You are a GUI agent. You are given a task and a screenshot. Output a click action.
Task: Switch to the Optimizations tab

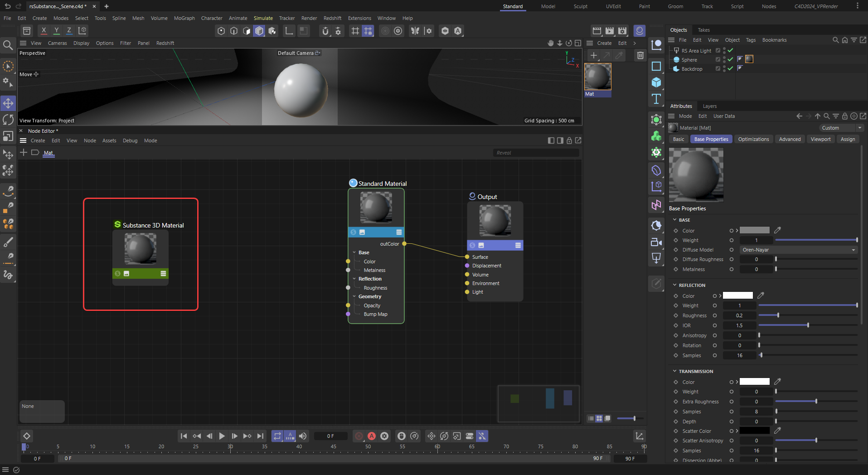click(753, 139)
